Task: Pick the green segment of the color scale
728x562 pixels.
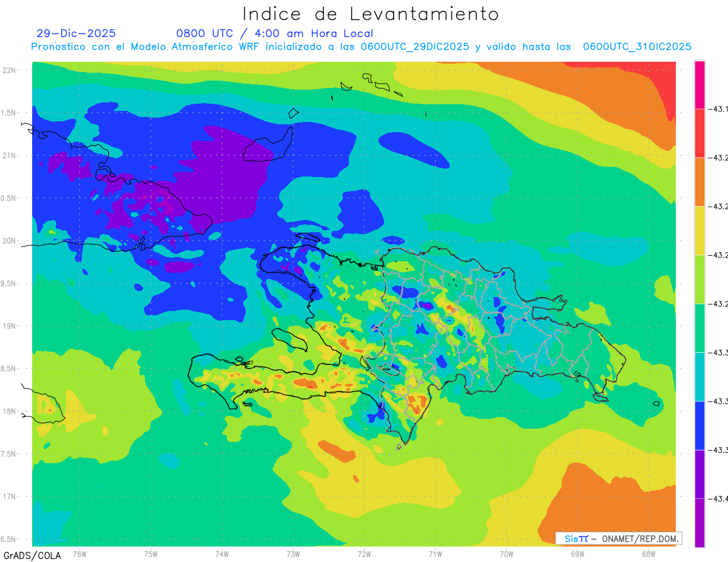Action: point(699,328)
